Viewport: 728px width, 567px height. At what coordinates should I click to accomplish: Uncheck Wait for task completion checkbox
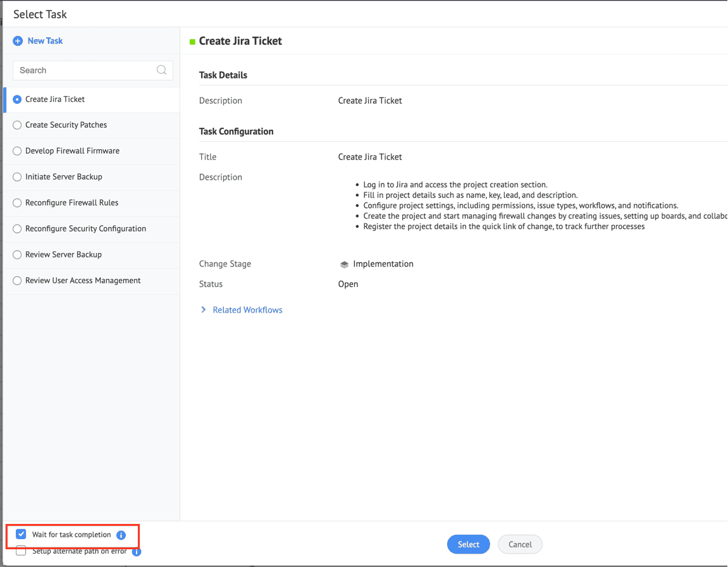click(x=21, y=535)
